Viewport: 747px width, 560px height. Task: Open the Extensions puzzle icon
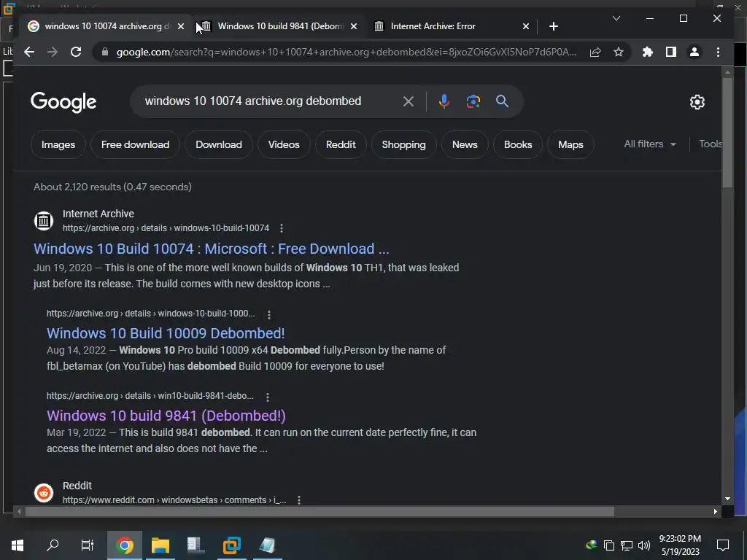tap(648, 52)
